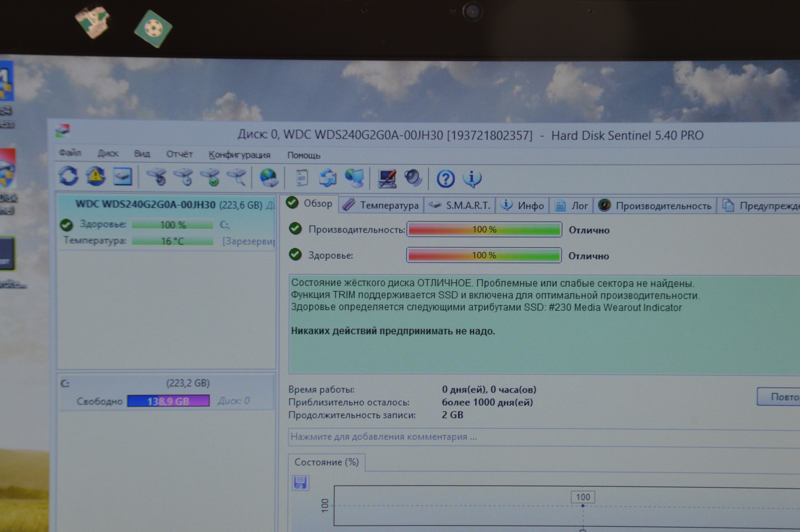Click the blue info bubble icon
Screen dimensions: 800x532
pos(472,179)
